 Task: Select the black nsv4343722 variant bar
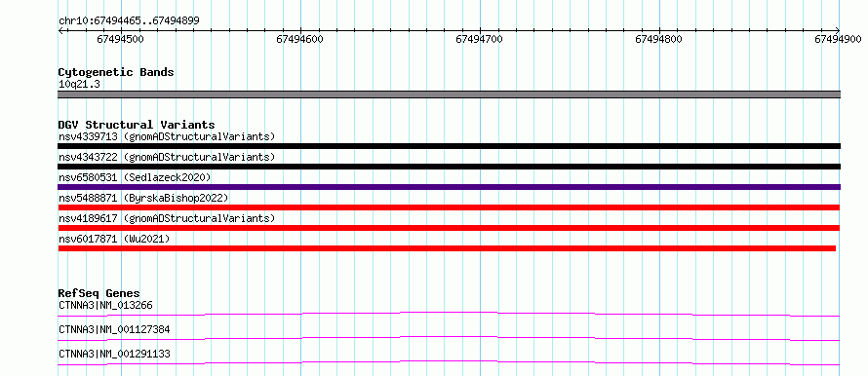click(x=449, y=167)
